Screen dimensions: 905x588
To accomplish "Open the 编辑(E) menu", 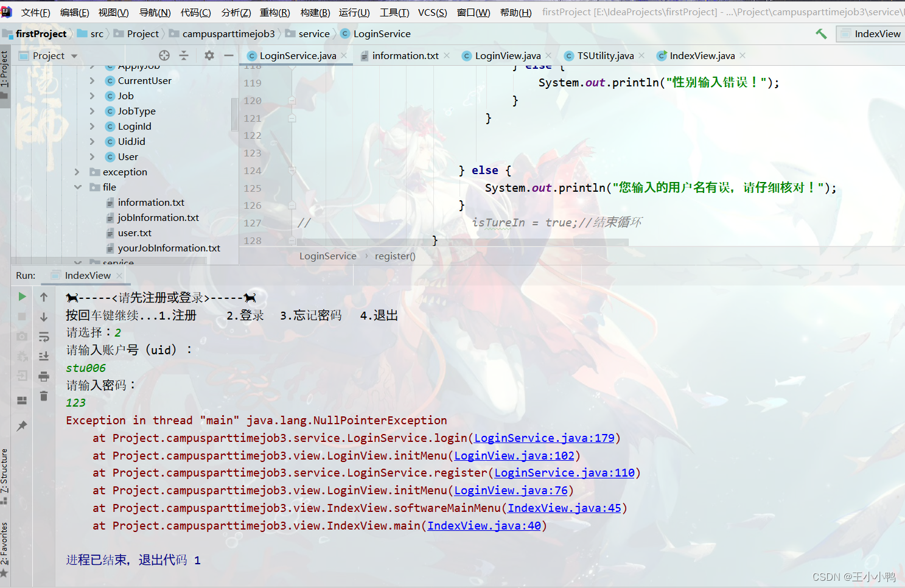I will (74, 12).
